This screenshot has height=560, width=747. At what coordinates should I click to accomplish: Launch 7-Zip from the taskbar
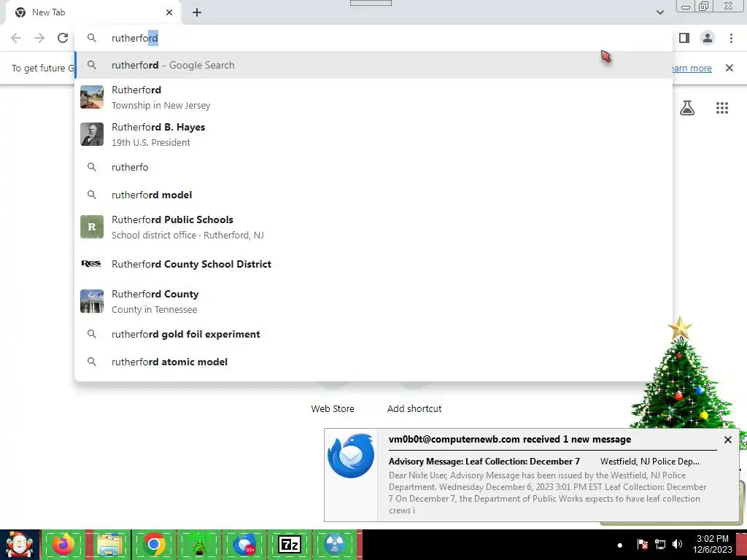point(289,544)
